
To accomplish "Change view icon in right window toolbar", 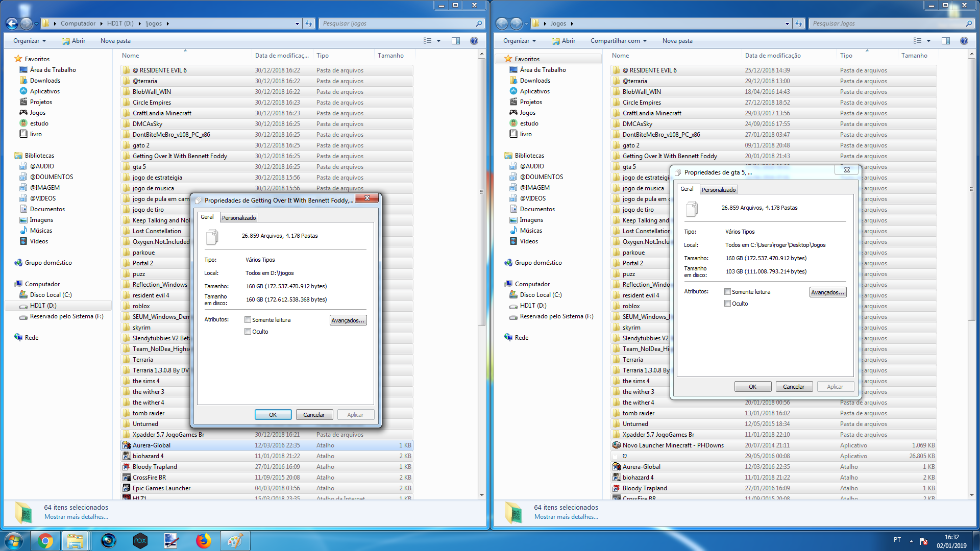I will point(918,41).
